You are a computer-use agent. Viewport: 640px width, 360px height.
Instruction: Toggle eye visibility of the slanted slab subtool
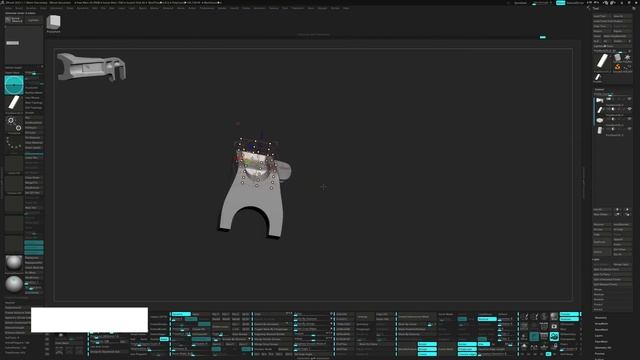pyautogui.click(x=629, y=109)
